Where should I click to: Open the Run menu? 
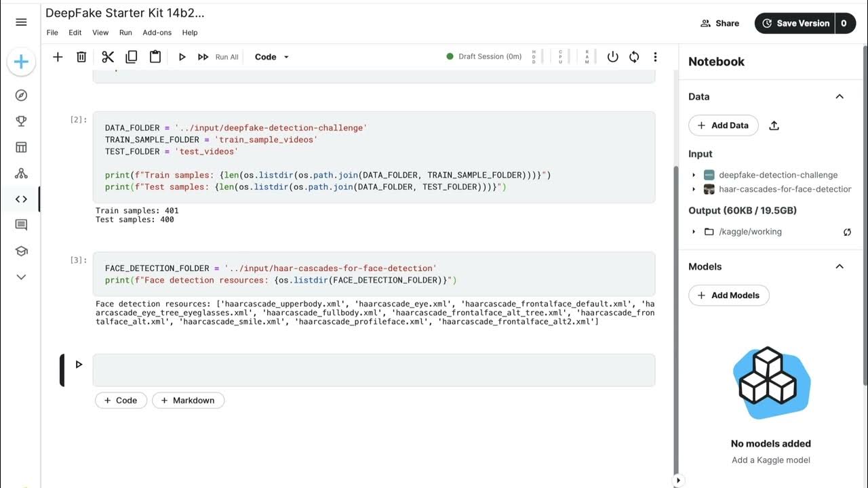pyautogui.click(x=125, y=33)
